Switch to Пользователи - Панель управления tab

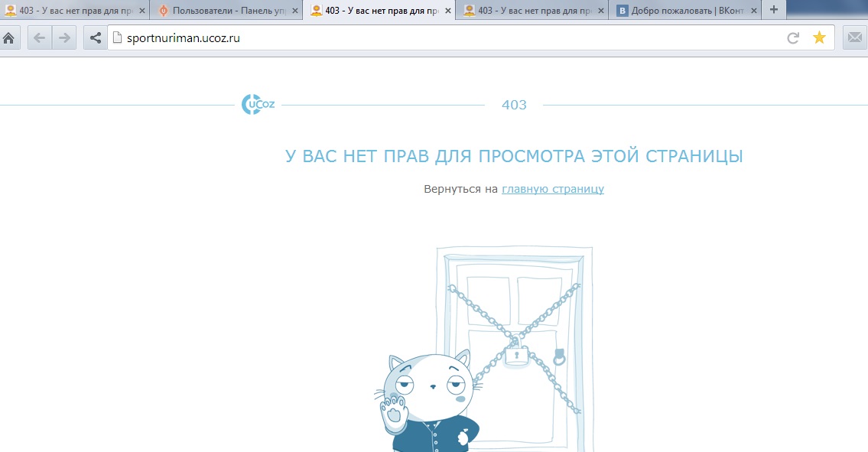[222, 11]
